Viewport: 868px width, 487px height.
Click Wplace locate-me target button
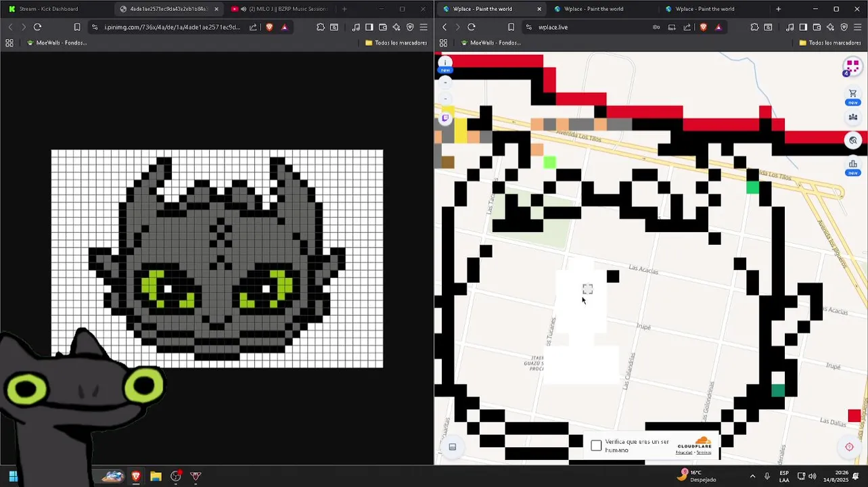850,446
